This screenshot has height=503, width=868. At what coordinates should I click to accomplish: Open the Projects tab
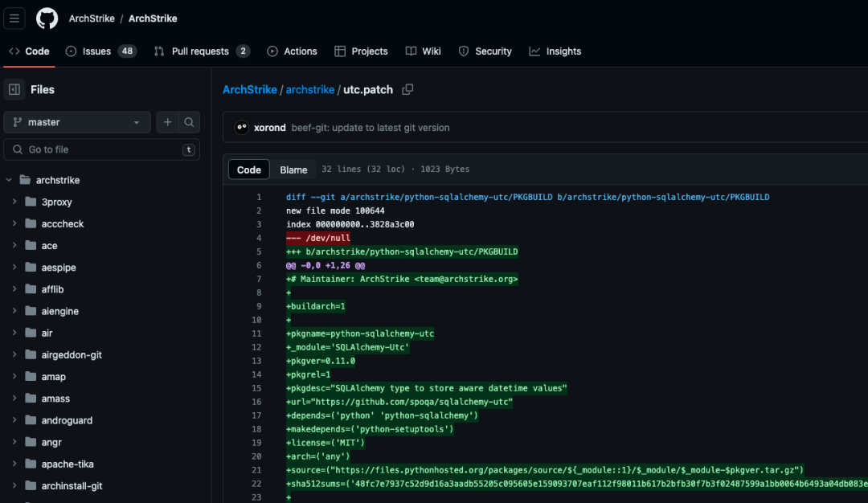tap(362, 51)
